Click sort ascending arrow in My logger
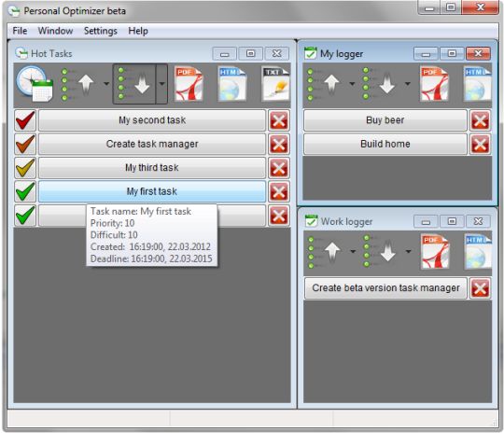 coord(324,84)
